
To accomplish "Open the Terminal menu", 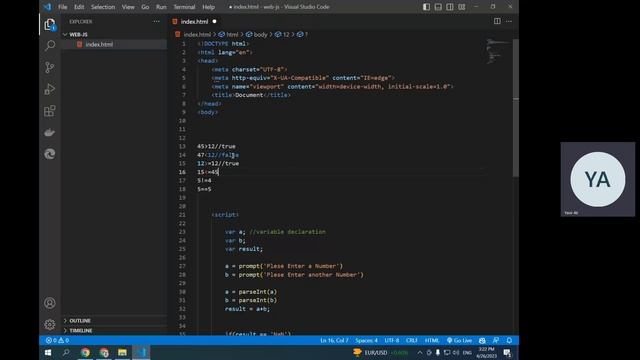I will tap(184, 7).
